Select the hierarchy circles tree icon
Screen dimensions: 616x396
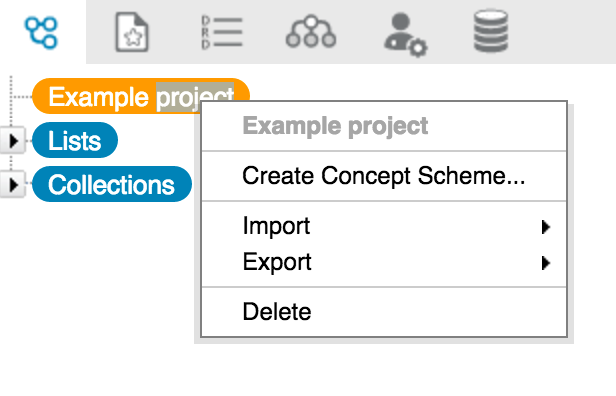pos(311,31)
